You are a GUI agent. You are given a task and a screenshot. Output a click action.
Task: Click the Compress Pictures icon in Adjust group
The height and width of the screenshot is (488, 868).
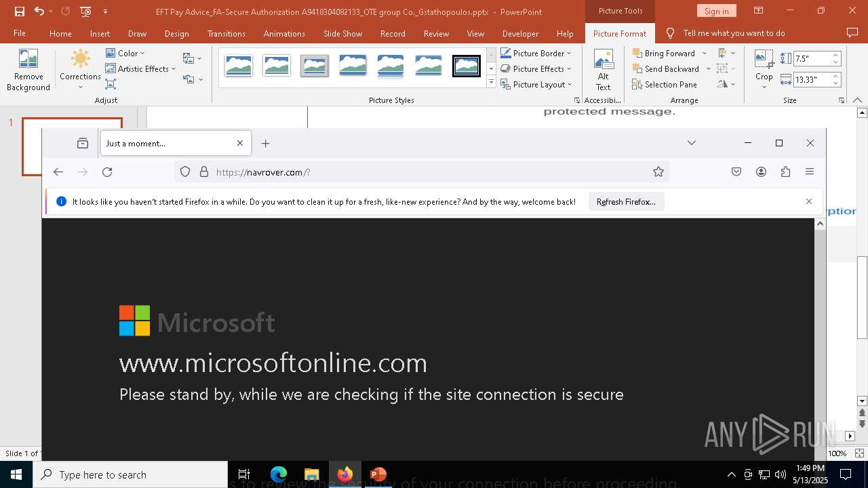coord(111,84)
